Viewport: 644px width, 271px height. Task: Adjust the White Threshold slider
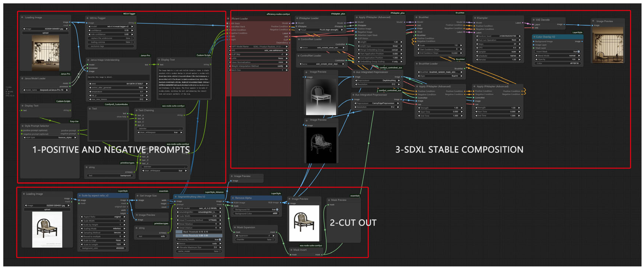click(199, 235)
